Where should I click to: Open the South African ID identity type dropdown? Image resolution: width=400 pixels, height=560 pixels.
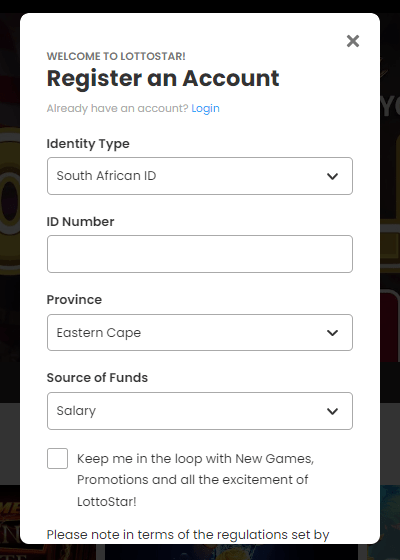coord(200,176)
